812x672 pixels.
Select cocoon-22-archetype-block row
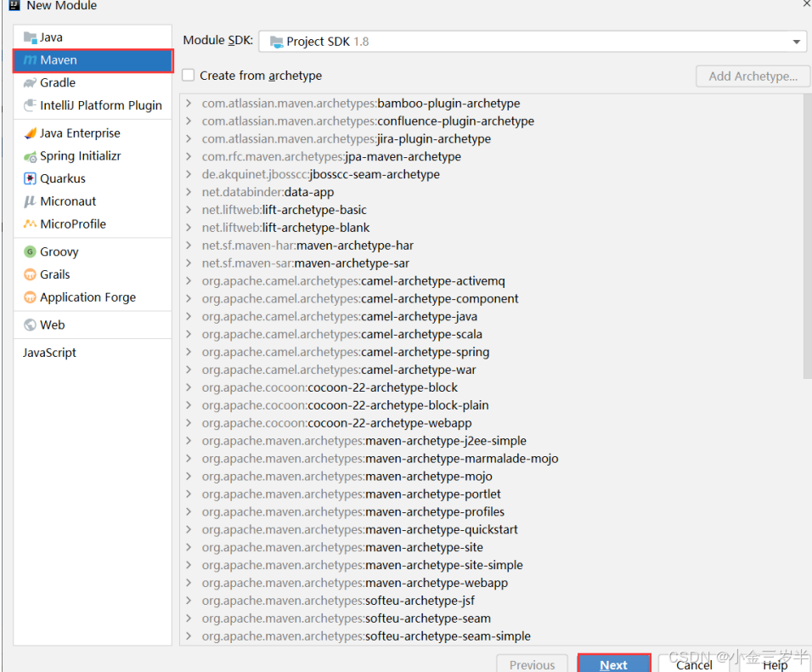pyautogui.click(x=492, y=387)
